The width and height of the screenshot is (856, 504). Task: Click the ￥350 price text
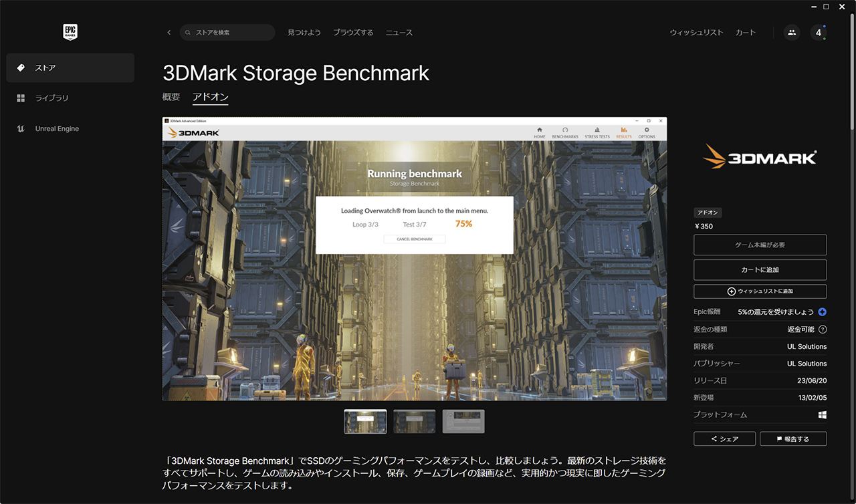[704, 227]
